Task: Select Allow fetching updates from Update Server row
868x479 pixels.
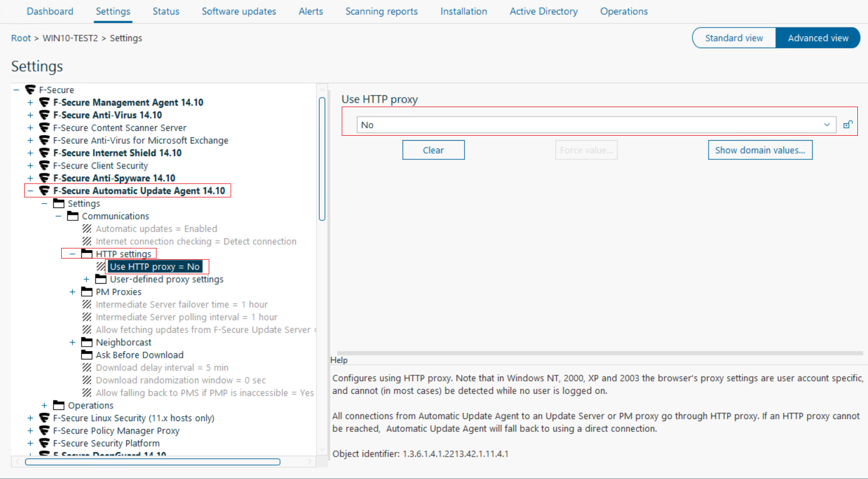Action: point(206,329)
